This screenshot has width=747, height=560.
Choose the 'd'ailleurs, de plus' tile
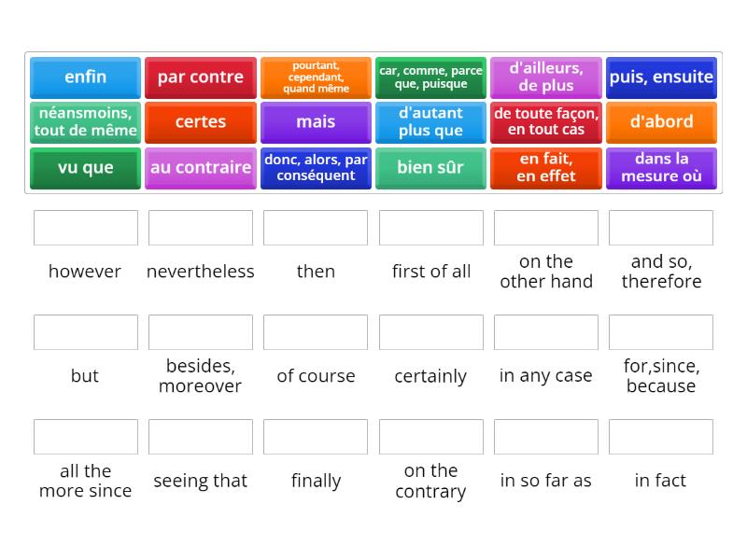click(x=546, y=77)
